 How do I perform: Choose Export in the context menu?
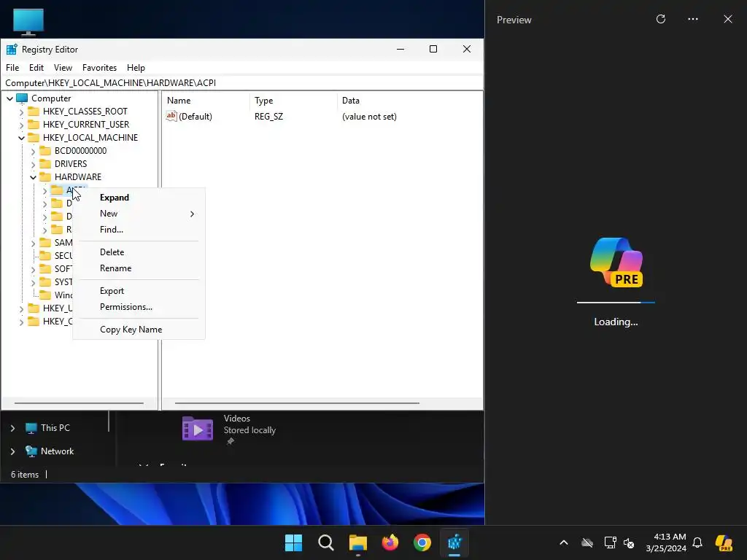pos(139,291)
